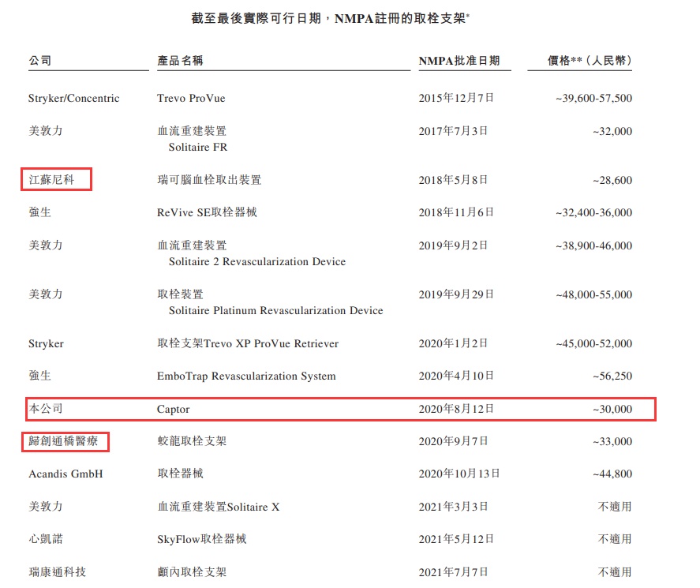Viewport: 700px width, 588px height.
Task: Click the date 2020年9月7日
Action: coord(453,441)
